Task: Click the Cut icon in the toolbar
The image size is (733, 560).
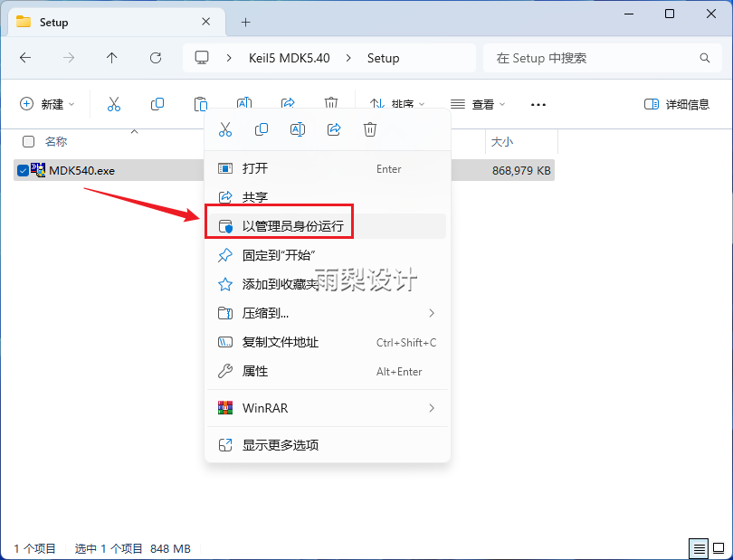Action: pyautogui.click(x=114, y=104)
